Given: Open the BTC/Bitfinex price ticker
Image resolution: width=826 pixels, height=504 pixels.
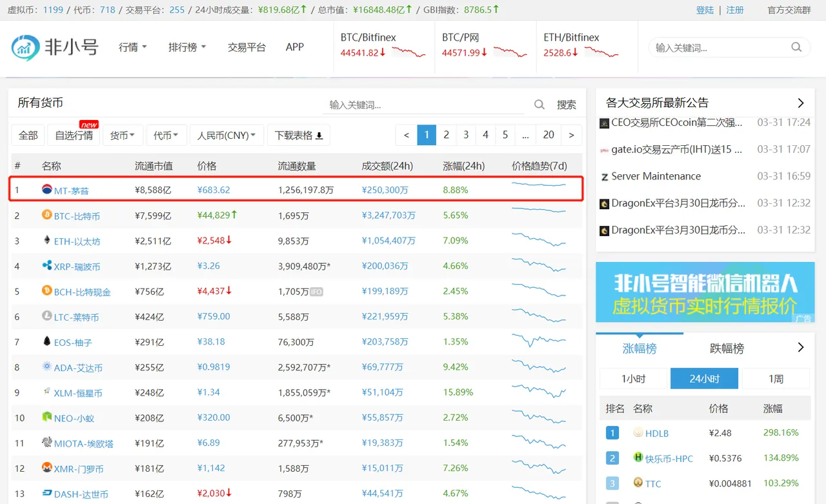Looking at the screenshot, I should (383, 46).
